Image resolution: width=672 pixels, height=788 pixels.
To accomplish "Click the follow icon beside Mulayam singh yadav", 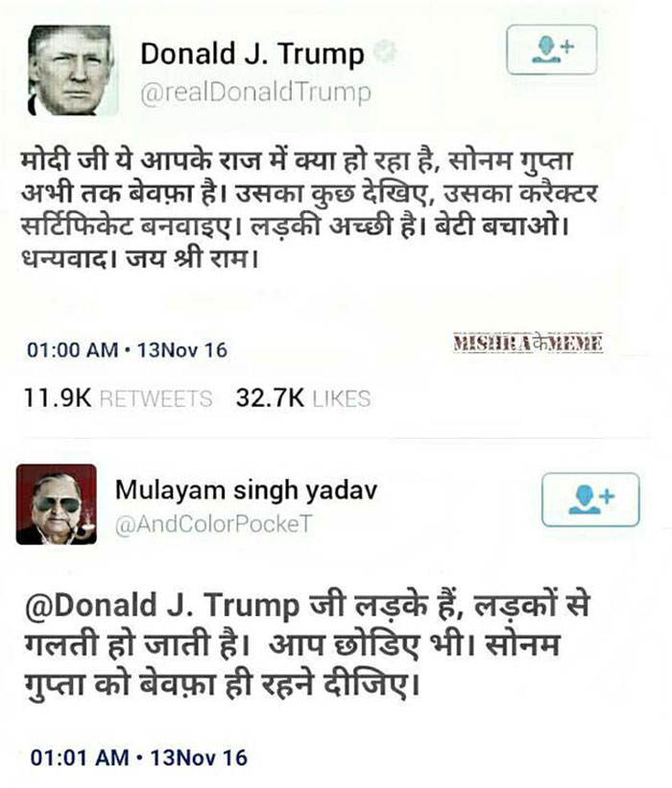I will click(590, 499).
